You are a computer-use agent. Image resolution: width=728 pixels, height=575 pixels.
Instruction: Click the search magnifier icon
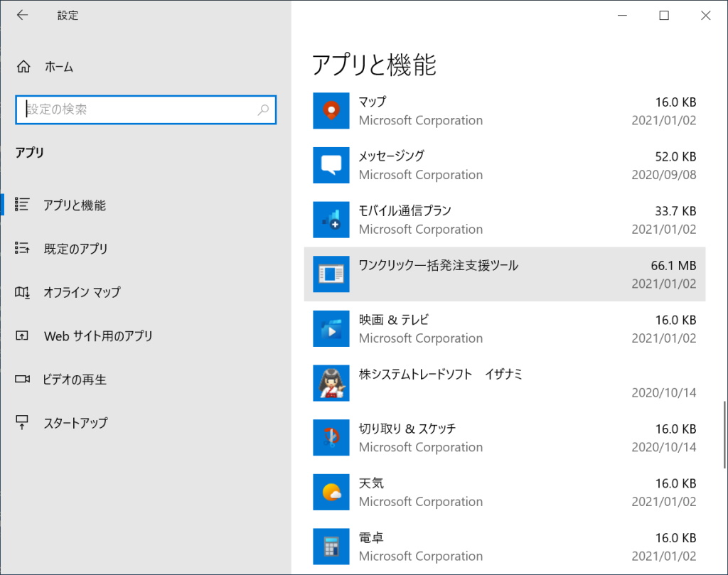click(263, 109)
